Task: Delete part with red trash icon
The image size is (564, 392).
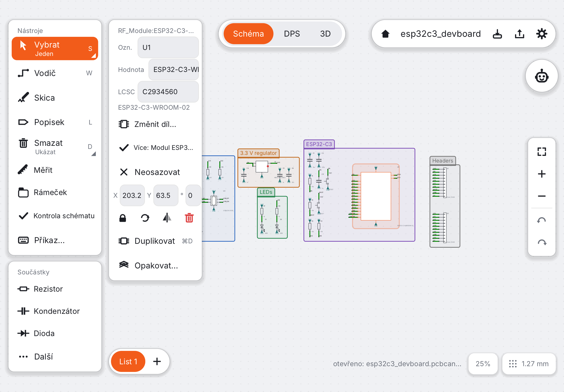Action: pyautogui.click(x=189, y=218)
